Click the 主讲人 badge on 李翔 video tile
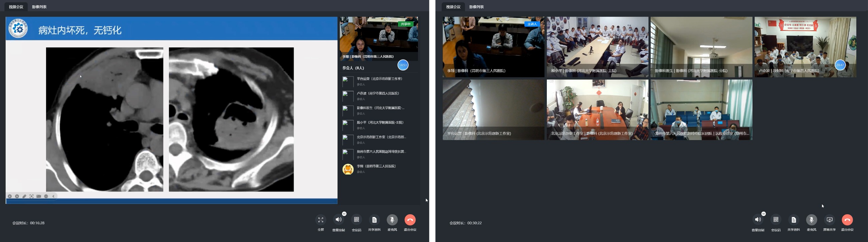 [x=532, y=24]
